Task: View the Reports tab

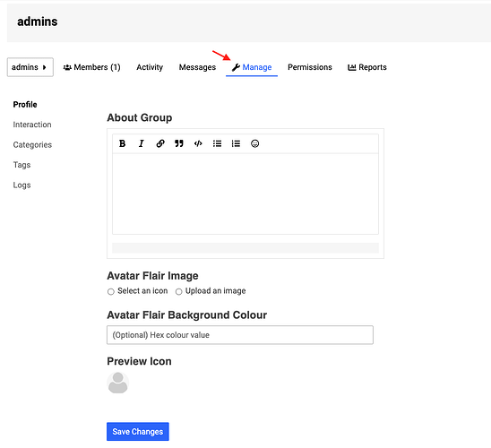Action: pyautogui.click(x=367, y=67)
